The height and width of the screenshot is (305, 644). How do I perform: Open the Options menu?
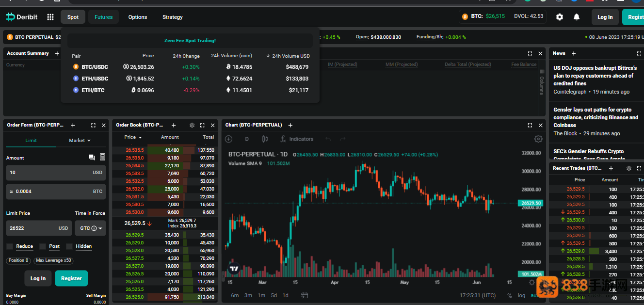[x=138, y=17]
